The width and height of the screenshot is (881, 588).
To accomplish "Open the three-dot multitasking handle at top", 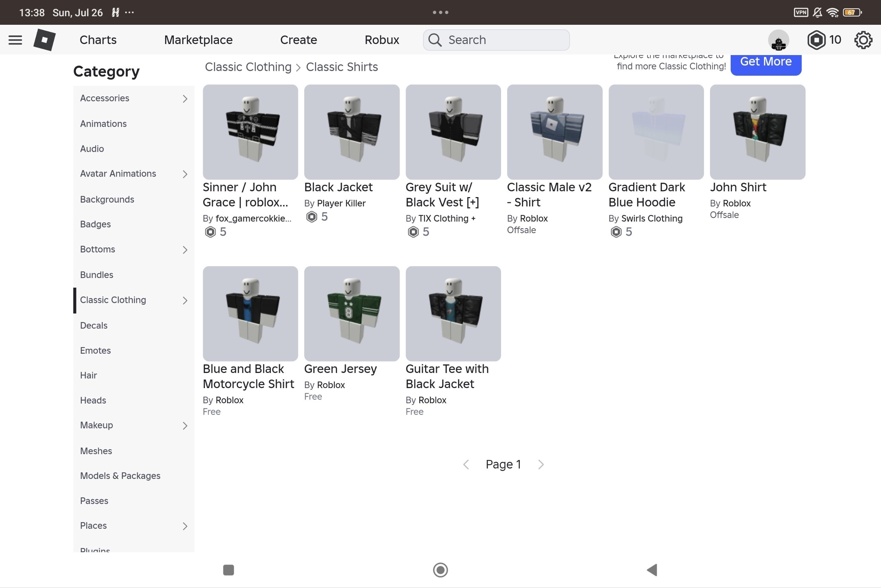I will point(440,12).
